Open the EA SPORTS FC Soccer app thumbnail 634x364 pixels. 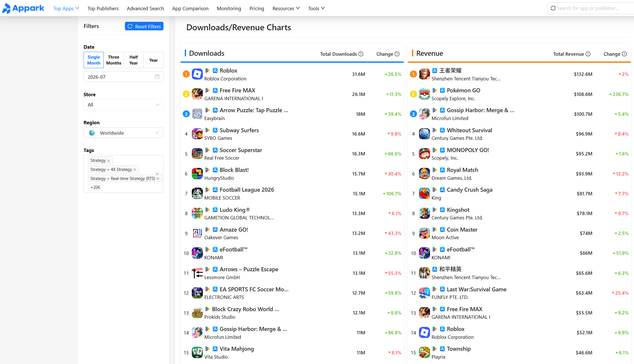197,293
